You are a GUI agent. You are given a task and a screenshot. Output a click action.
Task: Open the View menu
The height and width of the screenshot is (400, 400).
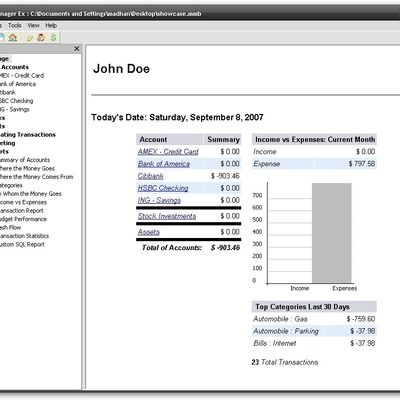33,25
